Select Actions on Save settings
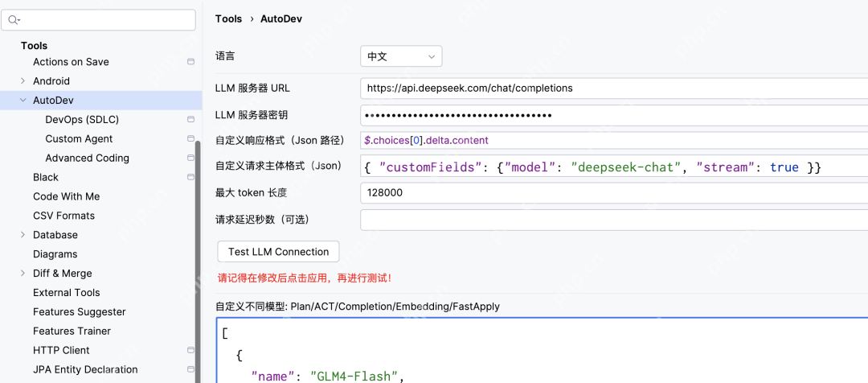The width and height of the screenshot is (868, 383). point(71,62)
